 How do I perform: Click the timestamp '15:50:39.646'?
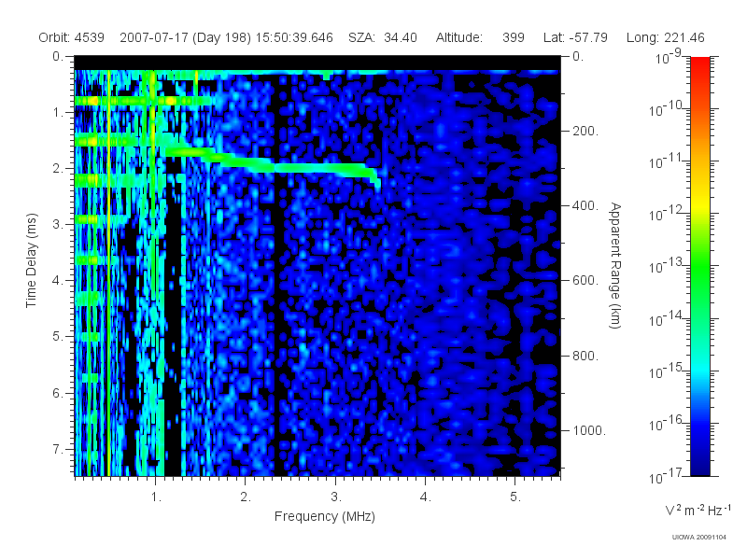(x=294, y=37)
